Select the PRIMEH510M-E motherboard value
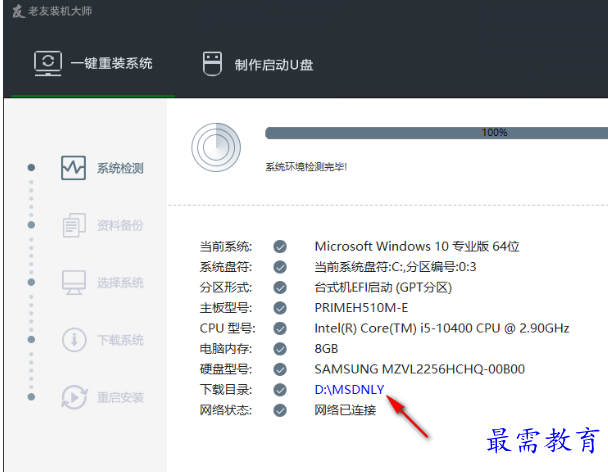 [361, 308]
